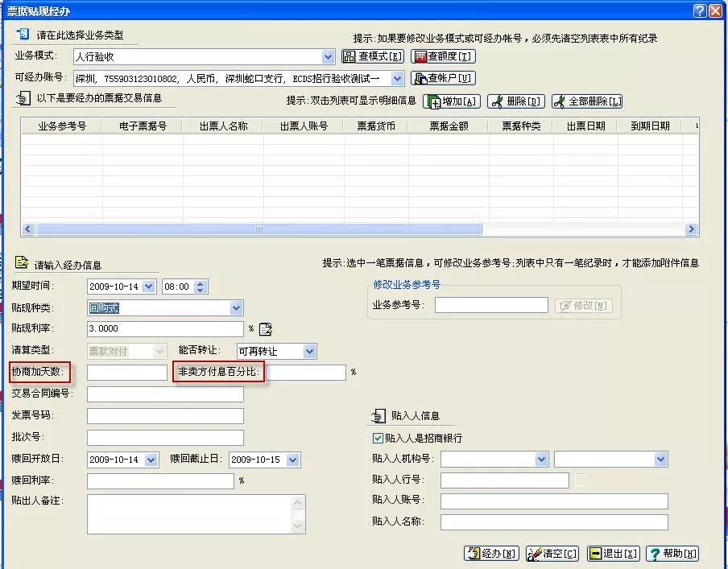Click the 查模式 button
Image resolution: width=728 pixels, height=569 pixels.
(x=373, y=56)
